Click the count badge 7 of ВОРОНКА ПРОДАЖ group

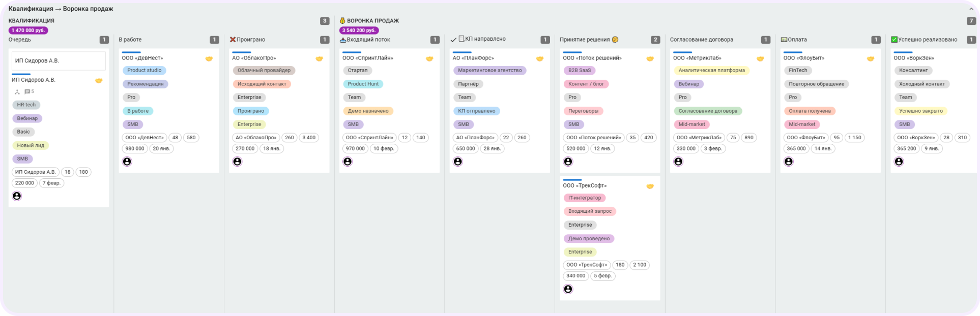tap(971, 21)
